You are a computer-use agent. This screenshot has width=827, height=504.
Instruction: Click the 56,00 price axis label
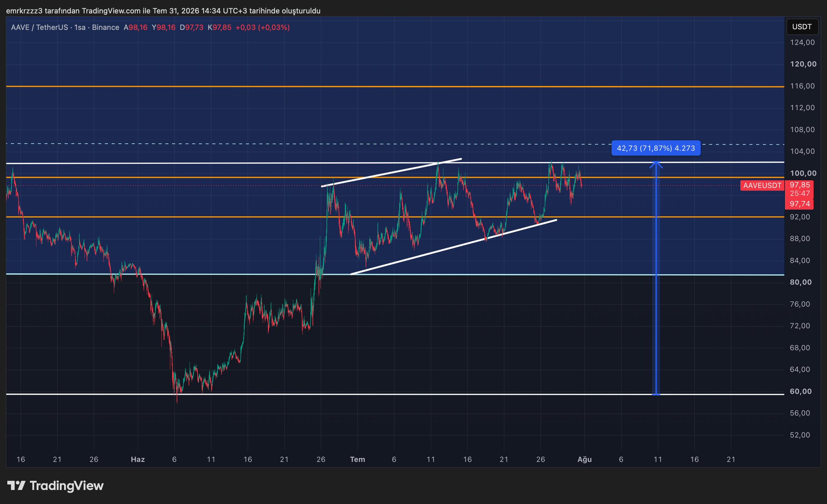[x=800, y=413]
